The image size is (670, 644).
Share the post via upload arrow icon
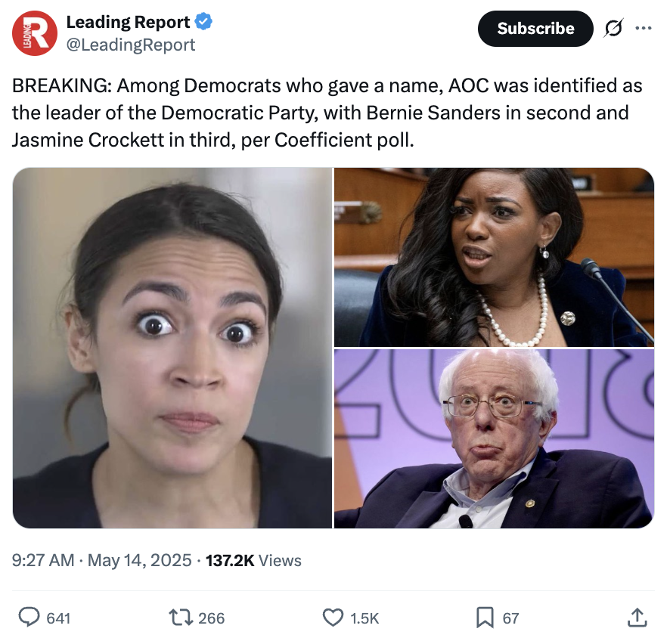(x=637, y=618)
